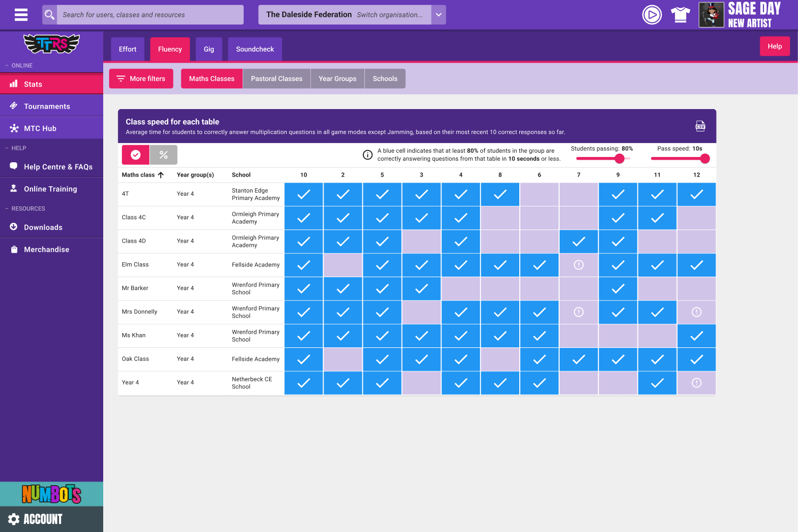798x532 pixels.
Task: Click the play button icon in header
Action: pos(652,14)
